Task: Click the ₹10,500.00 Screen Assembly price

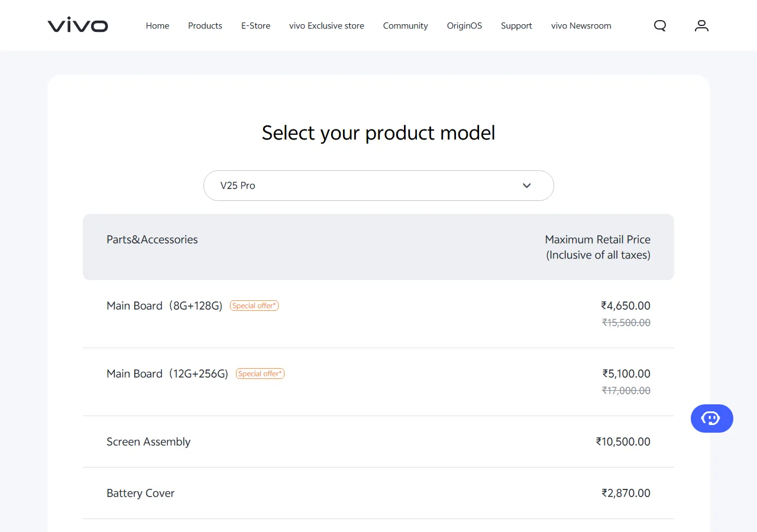Action: coord(623,442)
